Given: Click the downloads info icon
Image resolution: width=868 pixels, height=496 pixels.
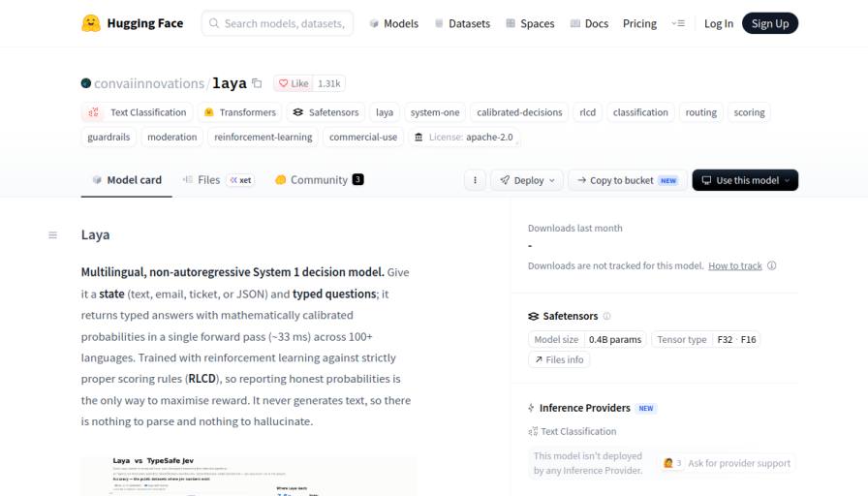Looking at the screenshot, I should [x=772, y=265].
